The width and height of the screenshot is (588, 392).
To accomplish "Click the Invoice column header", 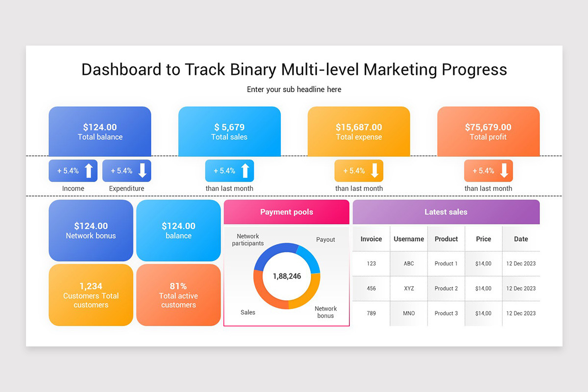I will (x=371, y=239).
